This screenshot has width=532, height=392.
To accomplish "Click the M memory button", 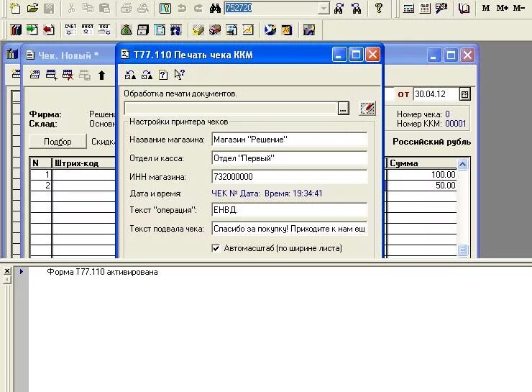I will (x=486, y=8).
